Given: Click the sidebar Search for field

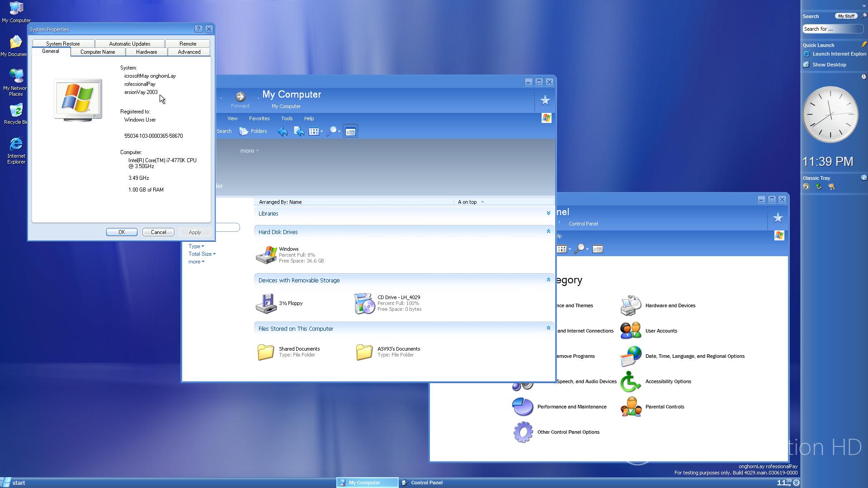Looking at the screenshot, I should coord(832,29).
